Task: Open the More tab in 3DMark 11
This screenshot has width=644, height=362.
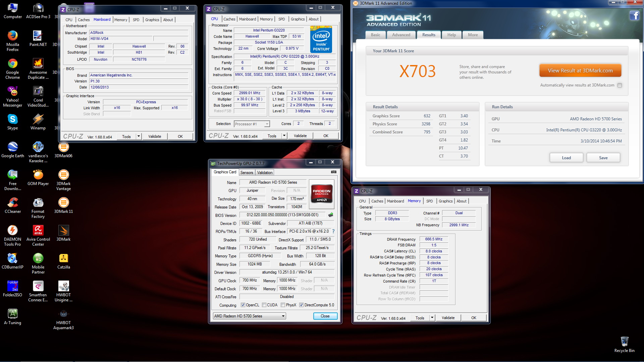Action: pos(473,35)
